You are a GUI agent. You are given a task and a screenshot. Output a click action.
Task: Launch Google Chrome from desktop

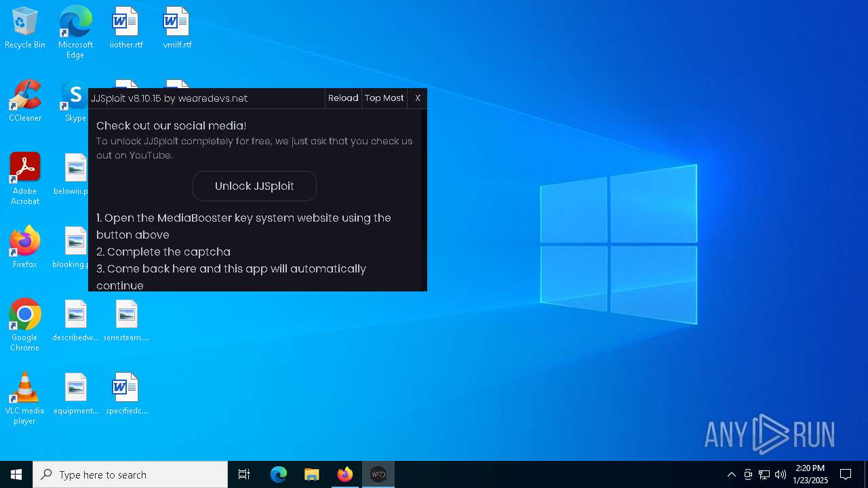tap(25, 325)
